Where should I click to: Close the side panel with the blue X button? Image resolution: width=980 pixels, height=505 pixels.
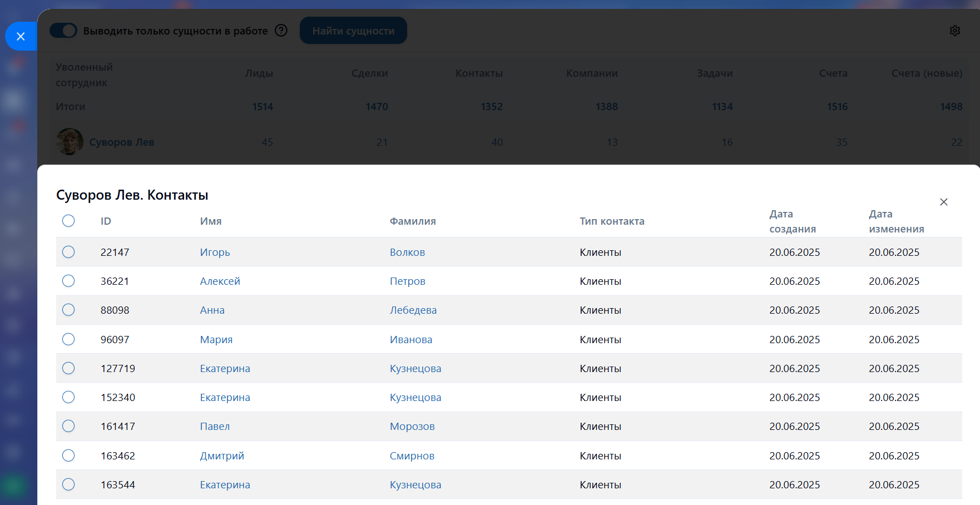tap(21, 37)
